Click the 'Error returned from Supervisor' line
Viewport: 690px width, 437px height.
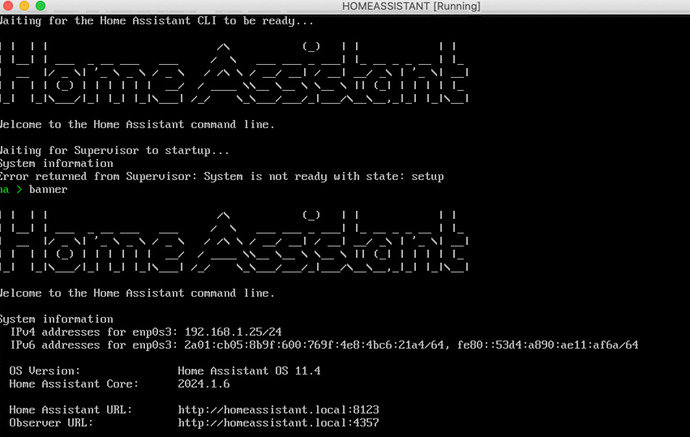point(222,176)
